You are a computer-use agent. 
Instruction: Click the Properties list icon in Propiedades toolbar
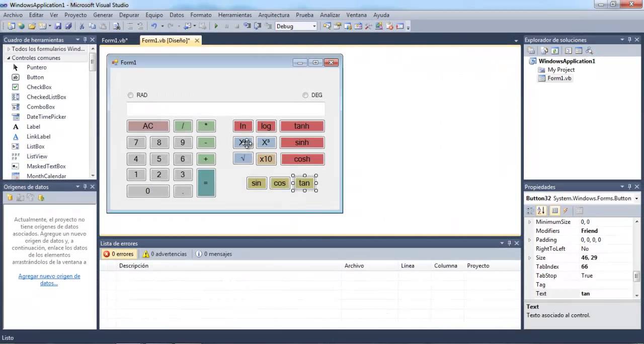(554, 211)
